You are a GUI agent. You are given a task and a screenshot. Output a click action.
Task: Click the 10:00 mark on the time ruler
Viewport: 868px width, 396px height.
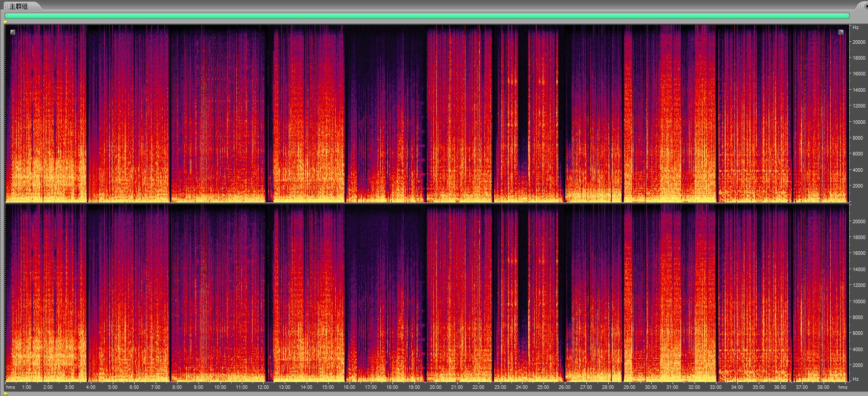pos(220,387)
